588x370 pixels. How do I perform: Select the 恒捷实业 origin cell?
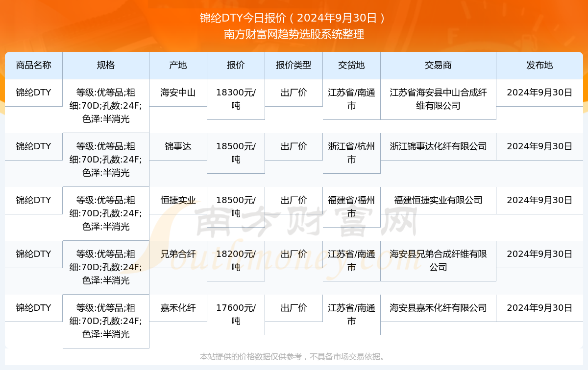[178, 200]
